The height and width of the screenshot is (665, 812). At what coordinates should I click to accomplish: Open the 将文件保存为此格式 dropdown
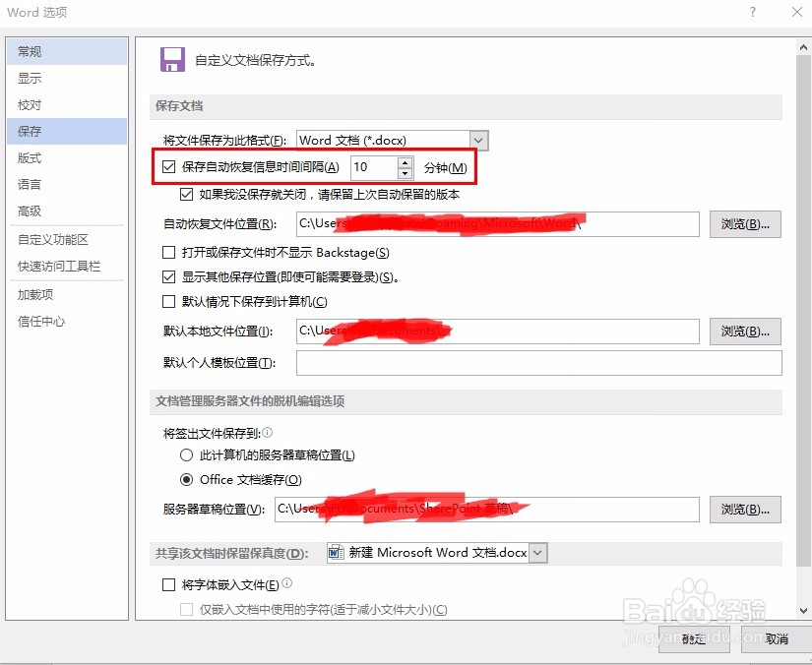477,139
